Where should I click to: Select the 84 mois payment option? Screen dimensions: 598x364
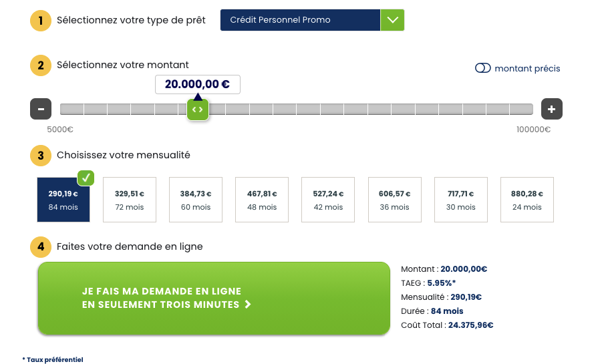(63, 200)
